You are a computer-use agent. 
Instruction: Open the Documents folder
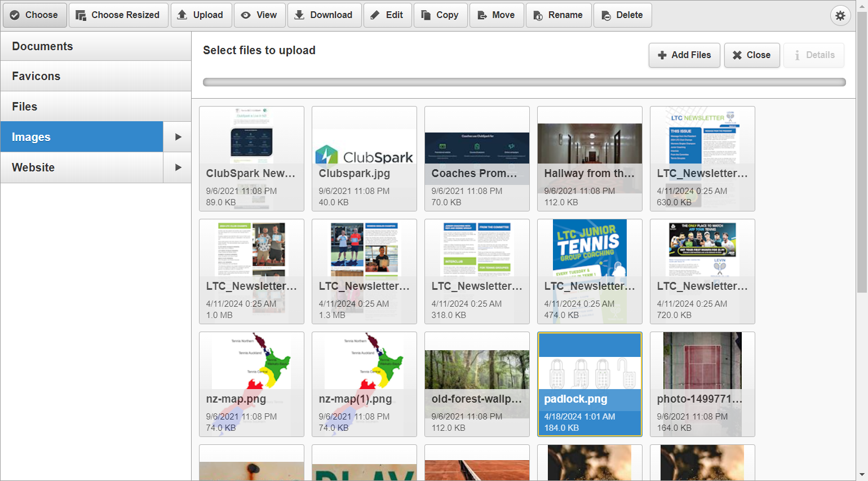(96, 46)
